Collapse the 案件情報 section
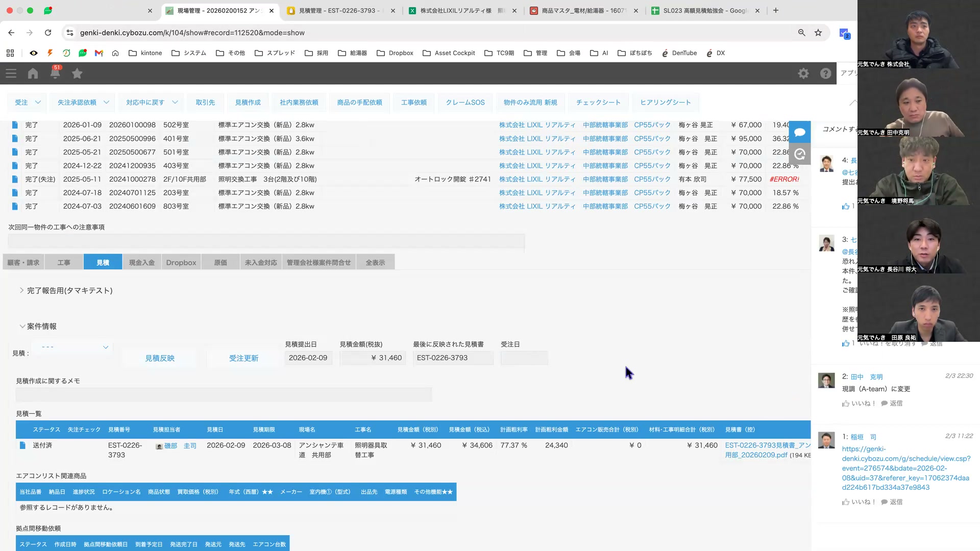 [x=38, y=327]
